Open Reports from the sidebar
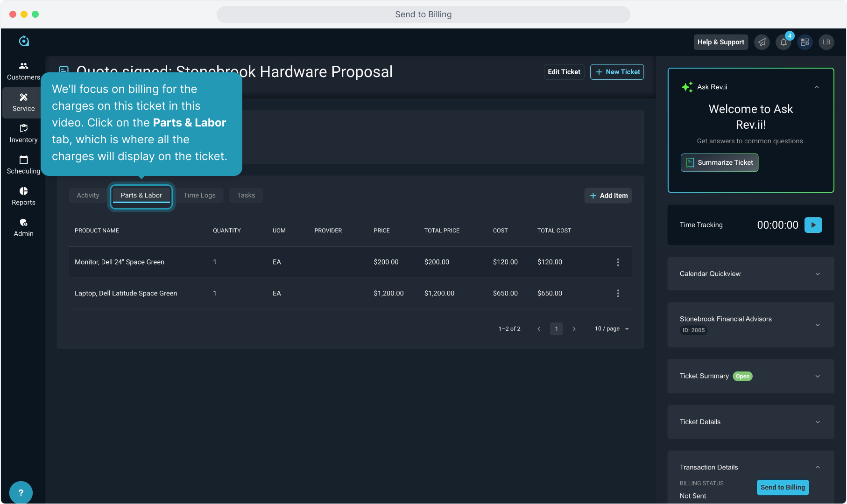This screenshot has height=504, width=847. click(23, 196)
